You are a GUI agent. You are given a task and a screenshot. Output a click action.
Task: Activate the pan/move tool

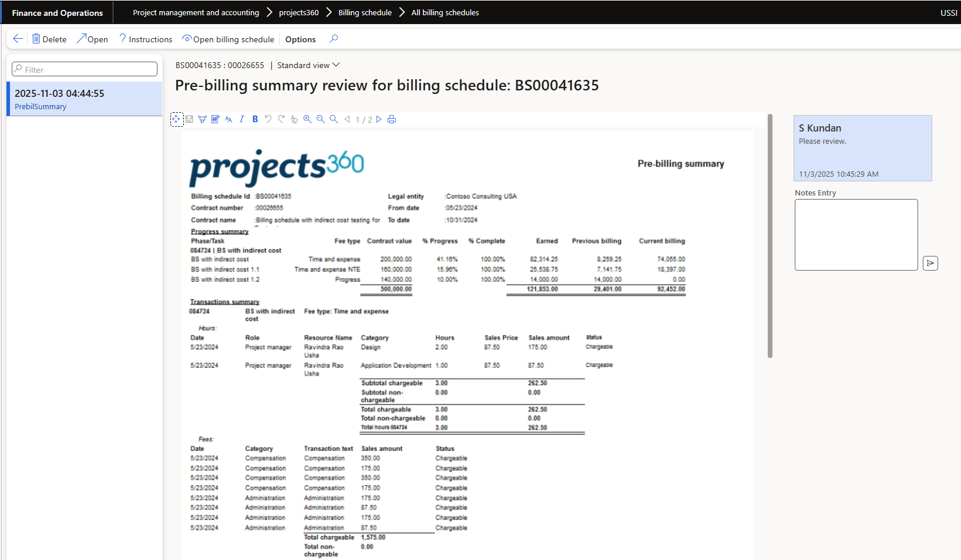[x=176, y=119]
